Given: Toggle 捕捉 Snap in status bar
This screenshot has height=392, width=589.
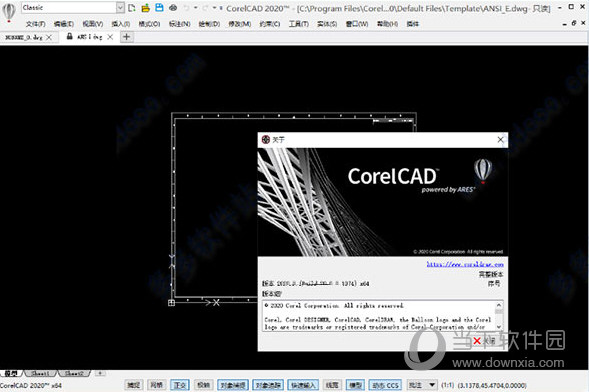Looking at the screenshot, I should (133, 385).
